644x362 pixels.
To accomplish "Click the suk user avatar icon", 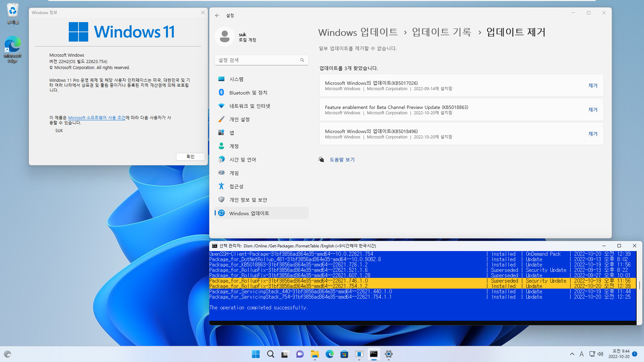I will click(x=225, y=37).
